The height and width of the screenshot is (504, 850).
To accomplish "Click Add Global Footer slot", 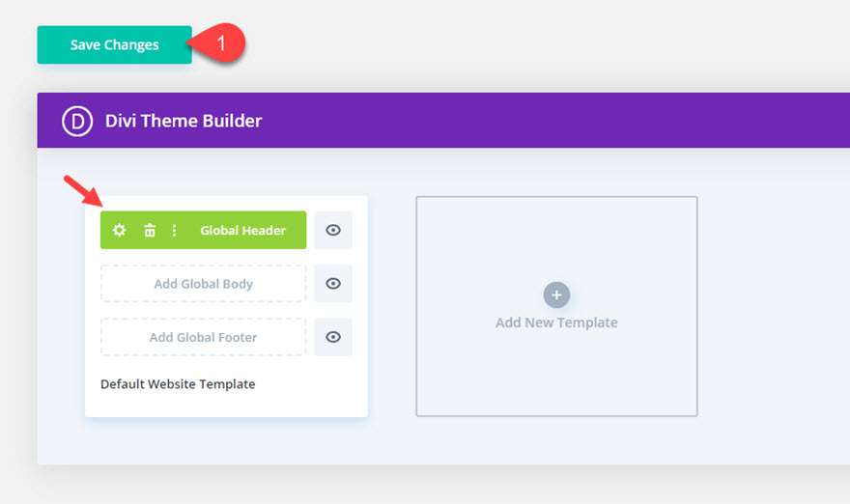I will point(203,337).
